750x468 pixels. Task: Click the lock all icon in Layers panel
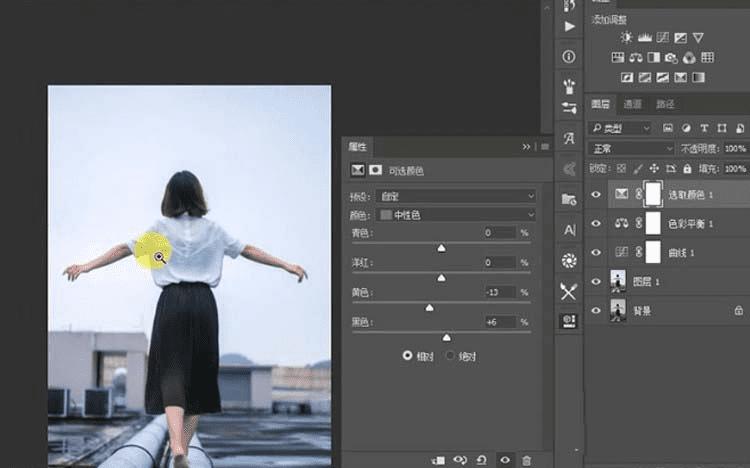pos(689,169)
